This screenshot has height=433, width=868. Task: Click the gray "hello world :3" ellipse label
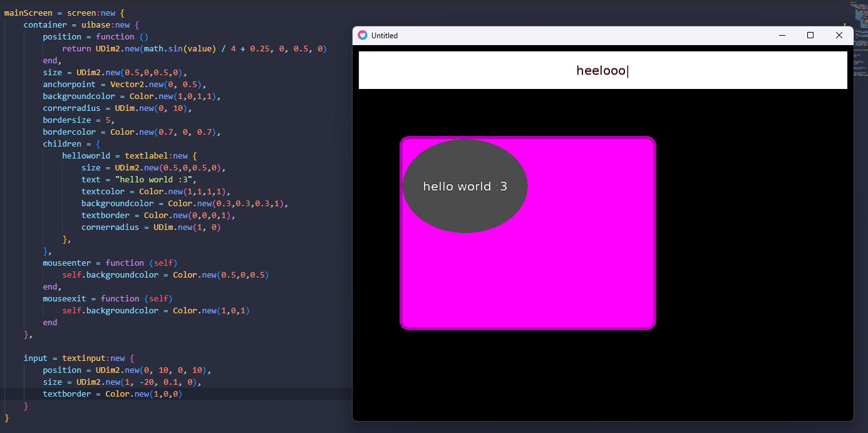pyautogui.click(x=465, y=186)
